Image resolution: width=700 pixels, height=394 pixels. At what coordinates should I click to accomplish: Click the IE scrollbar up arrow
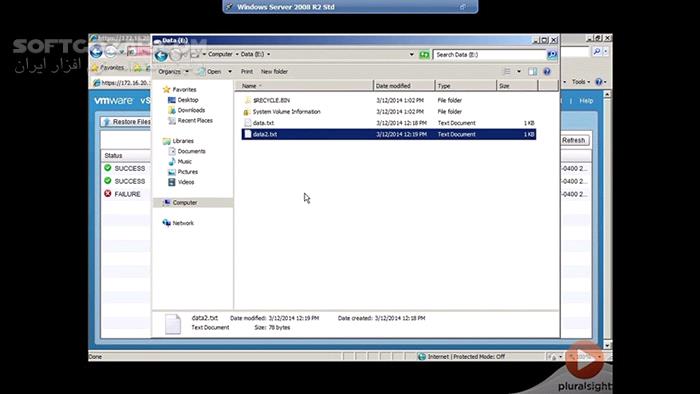pos(607,95)
